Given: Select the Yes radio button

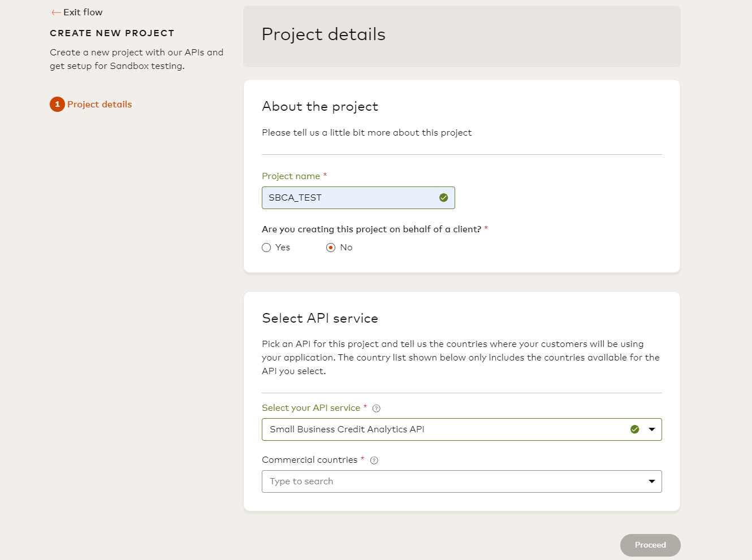Looking at the screenshot, I should tap(266, 248).
